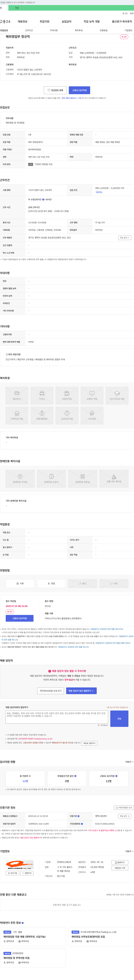The image size is (134, 980).
Task: Select the 식사제공 icon
Action: pyautogui.click(x=92, y=415)
